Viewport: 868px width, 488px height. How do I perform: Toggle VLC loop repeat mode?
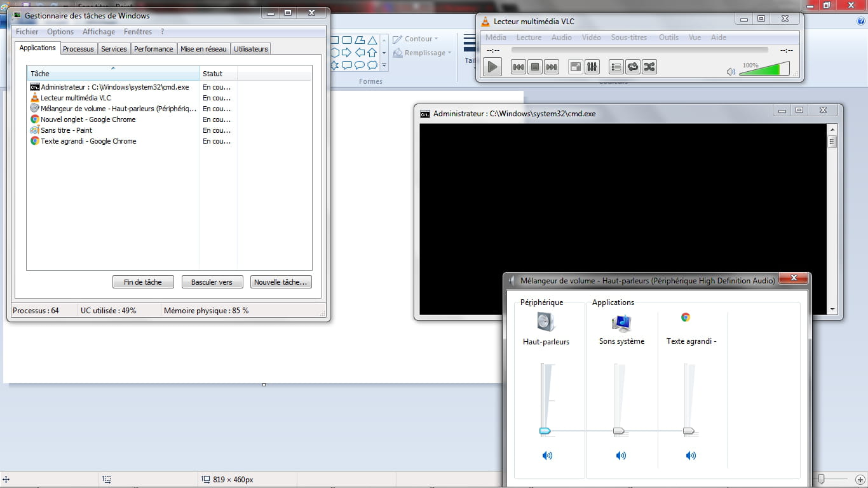[633, 67]
